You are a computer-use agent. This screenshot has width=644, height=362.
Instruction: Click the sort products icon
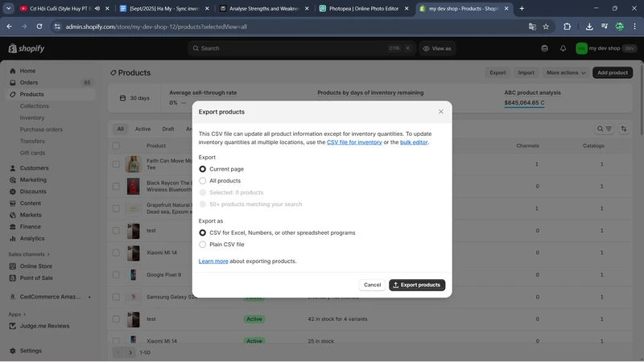click(x=623, y=129)
